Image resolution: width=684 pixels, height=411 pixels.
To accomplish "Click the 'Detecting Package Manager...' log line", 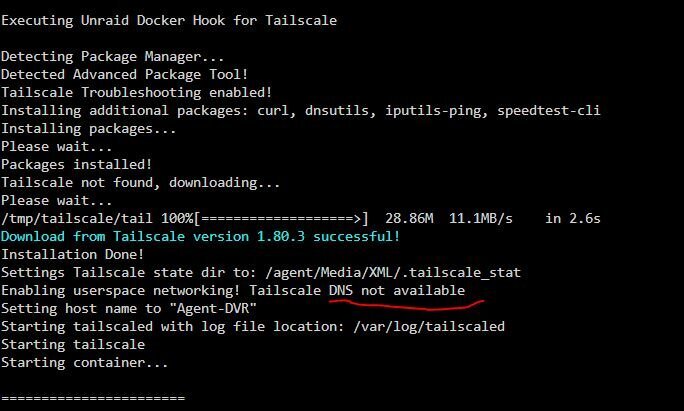I will coord(113,57).
